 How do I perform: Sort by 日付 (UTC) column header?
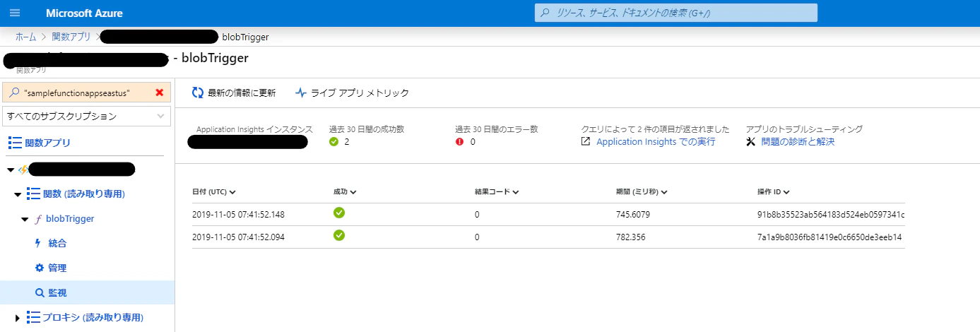coord(214,191)
